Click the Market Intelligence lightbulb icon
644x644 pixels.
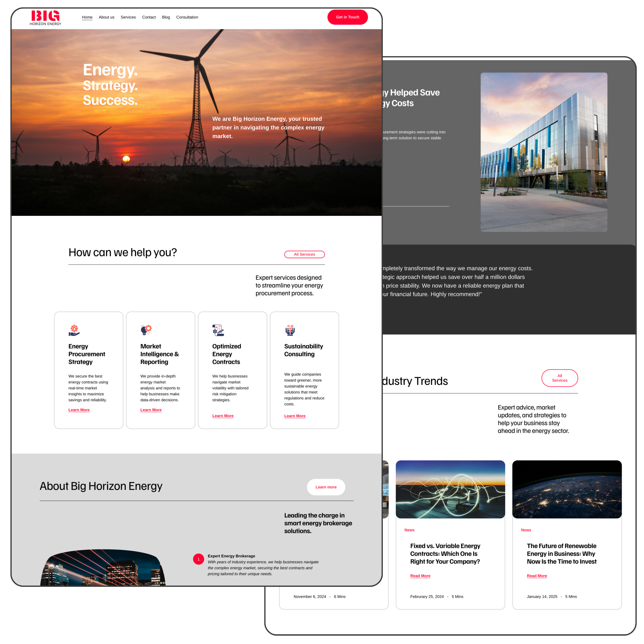[x=146, y=330]
